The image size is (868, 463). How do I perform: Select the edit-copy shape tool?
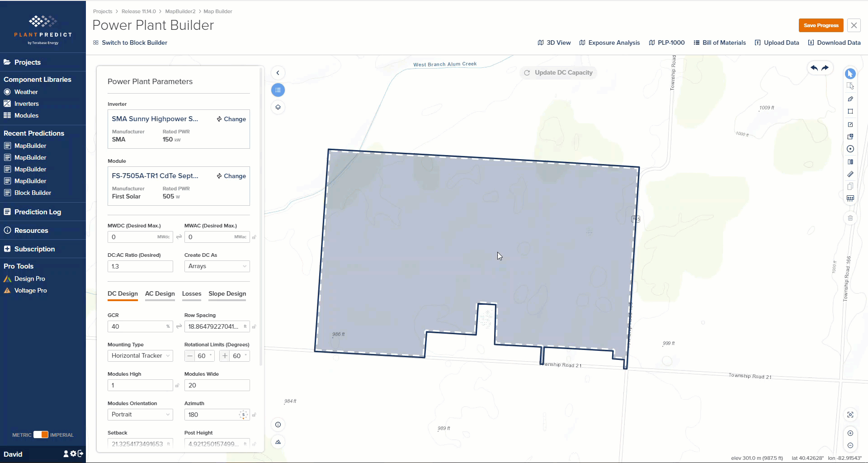[850, 136]
